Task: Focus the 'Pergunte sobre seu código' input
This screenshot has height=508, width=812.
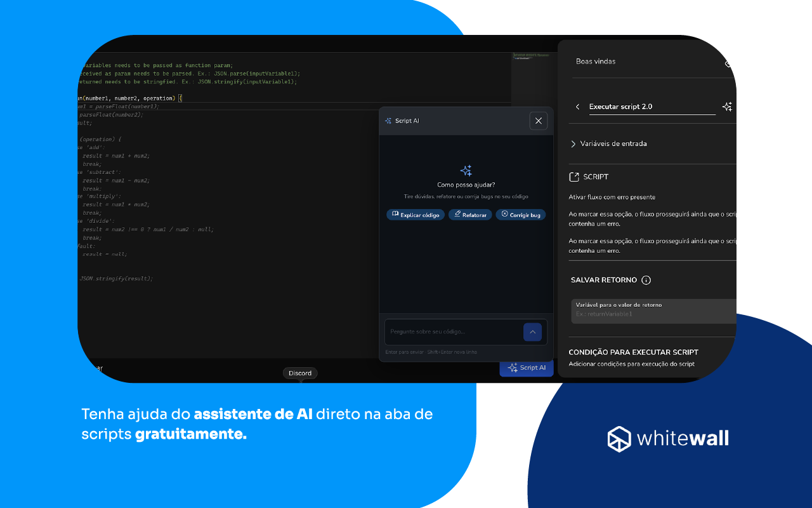Action: (454, 331)
